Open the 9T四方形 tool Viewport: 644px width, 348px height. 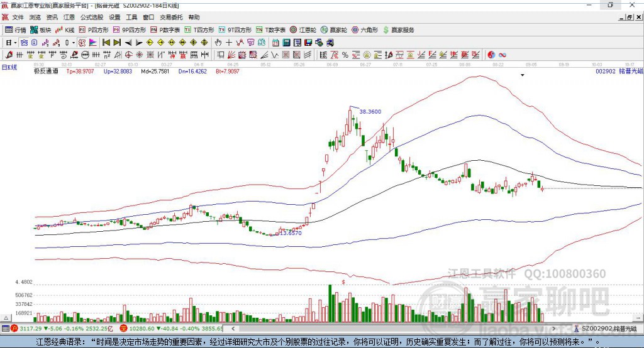point(235,30)
